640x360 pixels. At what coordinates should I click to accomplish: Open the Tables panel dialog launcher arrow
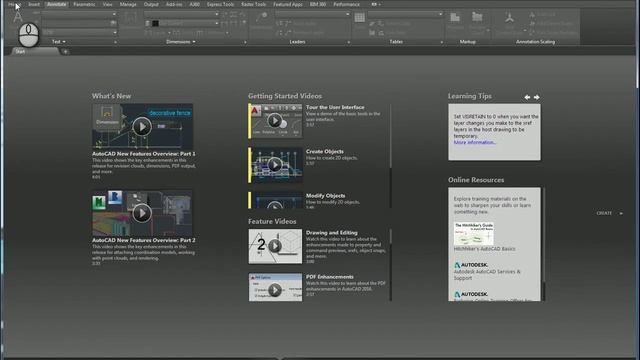442,42
